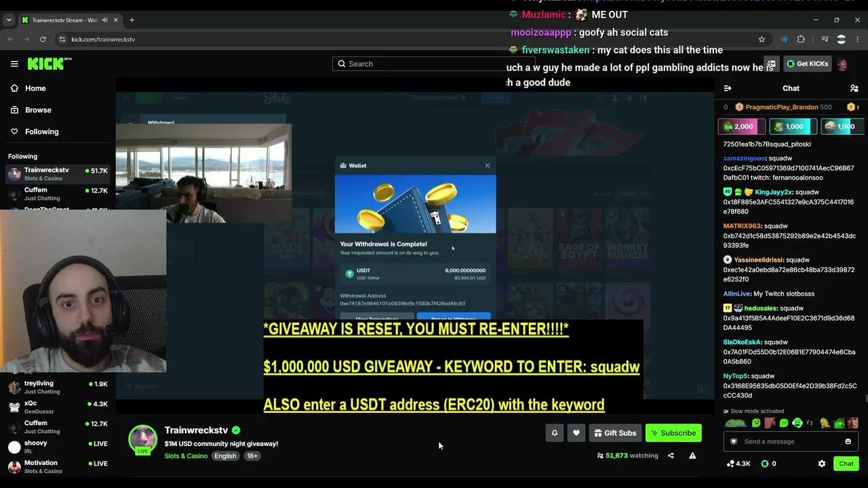Viewport: 868px width, 488px height.
Task: Select Trainwreckstv in the Following list
Action: pyautogui.click(x=58, y=174)
